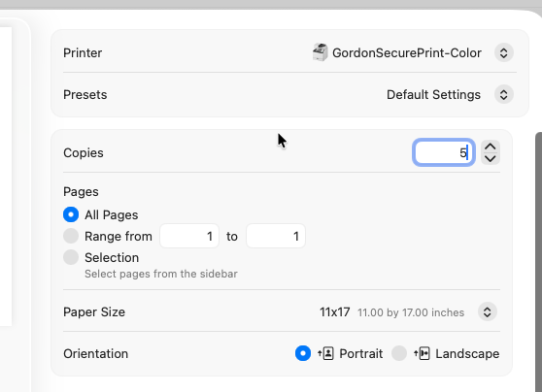Click the Printer label
The height and width of the screenshot is (392, 542).
(x=83, y=52)
